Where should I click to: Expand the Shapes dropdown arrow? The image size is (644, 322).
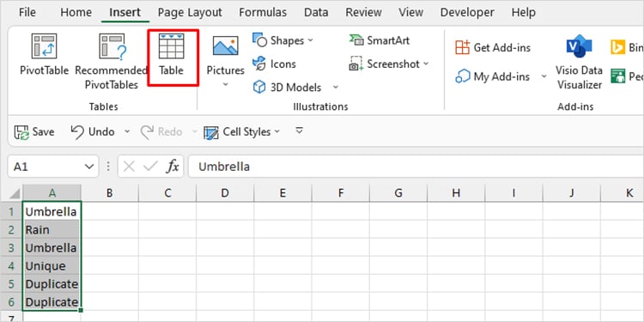pos(311,40)
